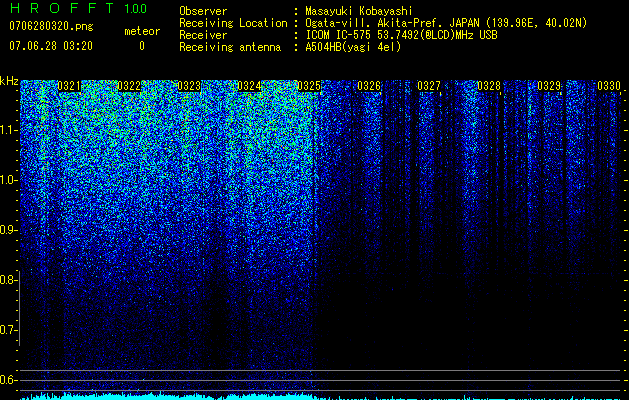The height and width of the screenshot is (400, 629).
Task: Click the 0324 time marker
Action: click(249, 86)
